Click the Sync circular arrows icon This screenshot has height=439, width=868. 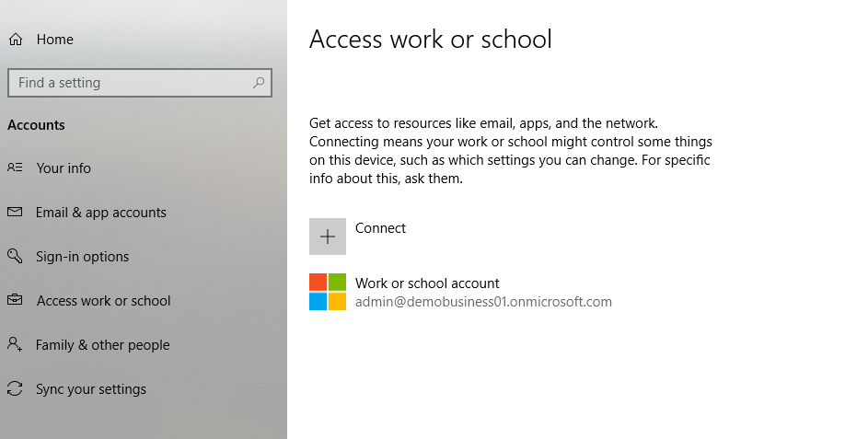15,388
